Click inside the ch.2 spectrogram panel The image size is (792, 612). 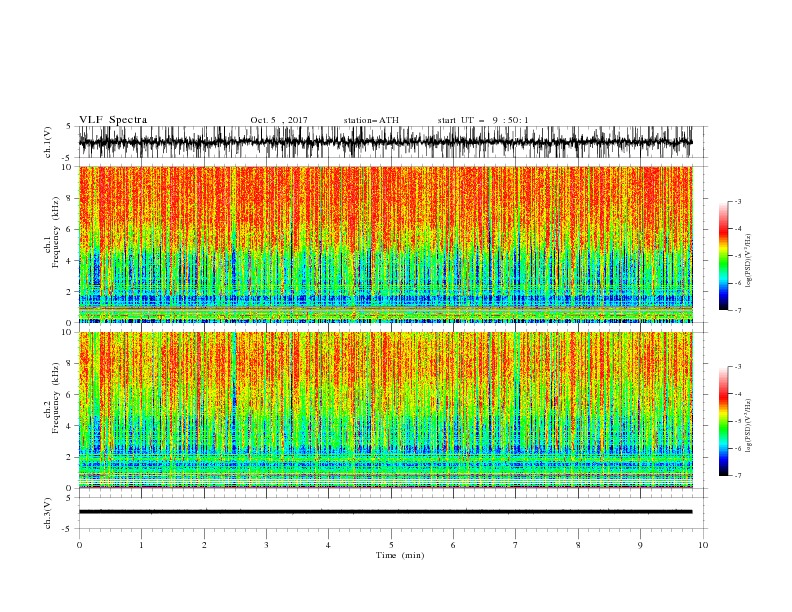click(385, 410)
